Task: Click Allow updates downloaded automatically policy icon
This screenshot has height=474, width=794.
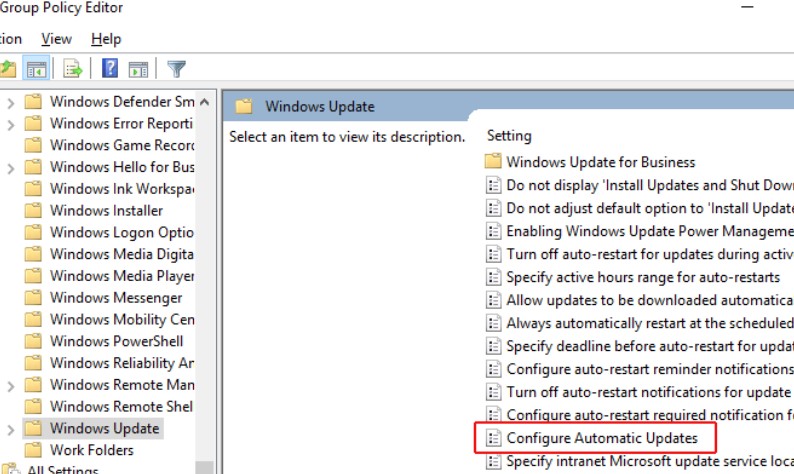Action: pos(493,300)
